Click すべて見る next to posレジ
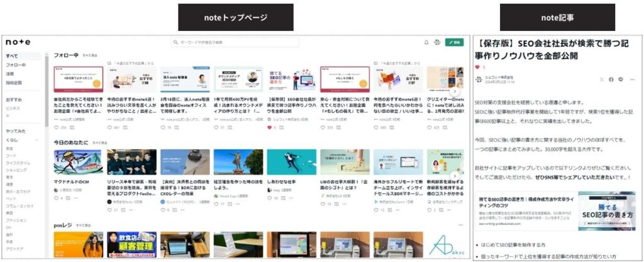The width and height of the screenshot is (644, 262). (84, 225)
